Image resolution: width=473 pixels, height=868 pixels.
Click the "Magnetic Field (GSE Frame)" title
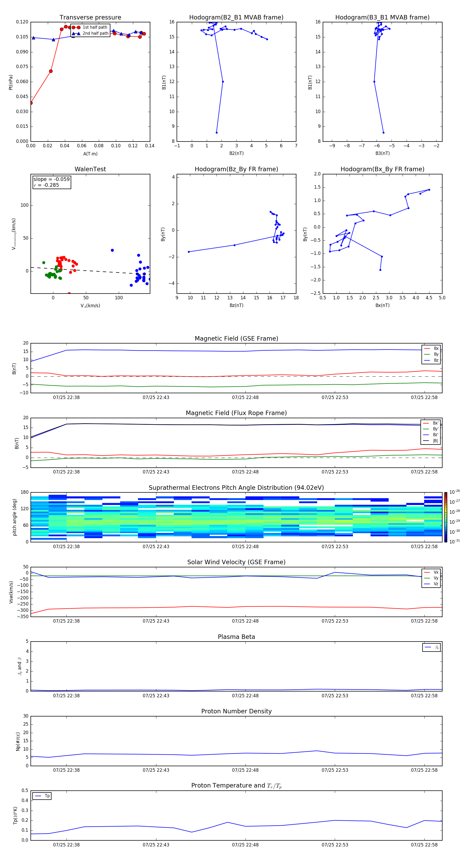tap(236, 339)
